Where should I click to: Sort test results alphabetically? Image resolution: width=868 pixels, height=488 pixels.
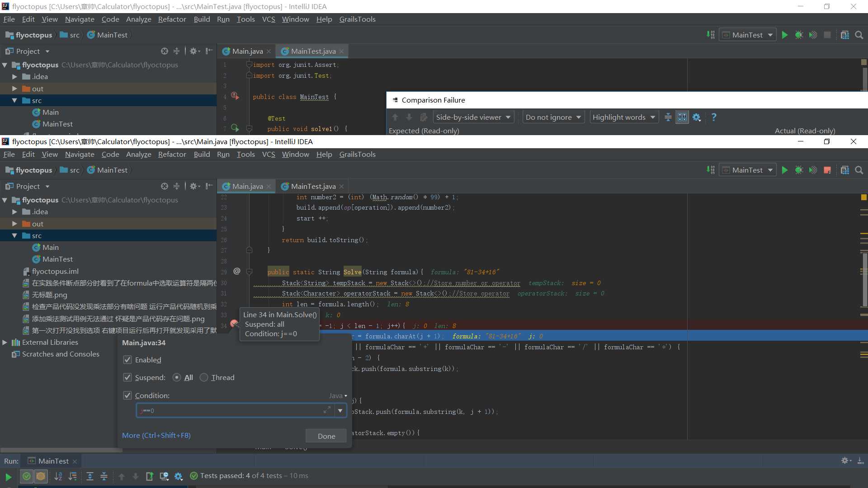point(58,476)
